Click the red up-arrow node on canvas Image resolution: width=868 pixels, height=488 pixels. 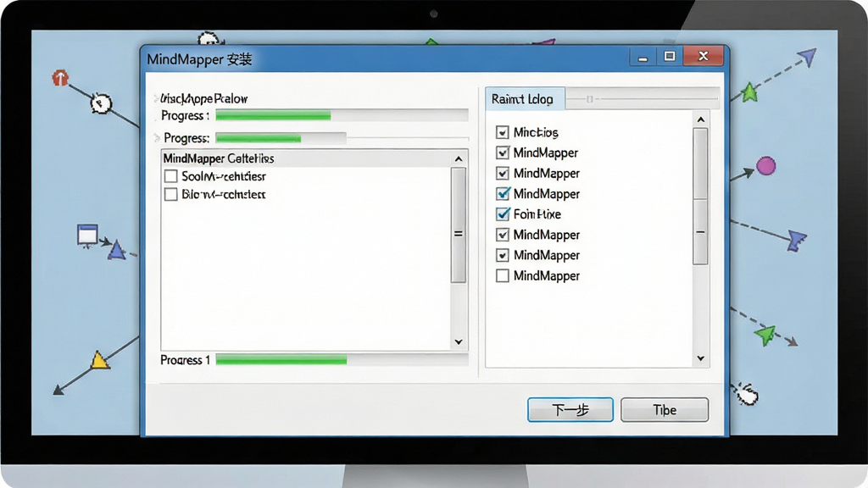tap(60, 77)
